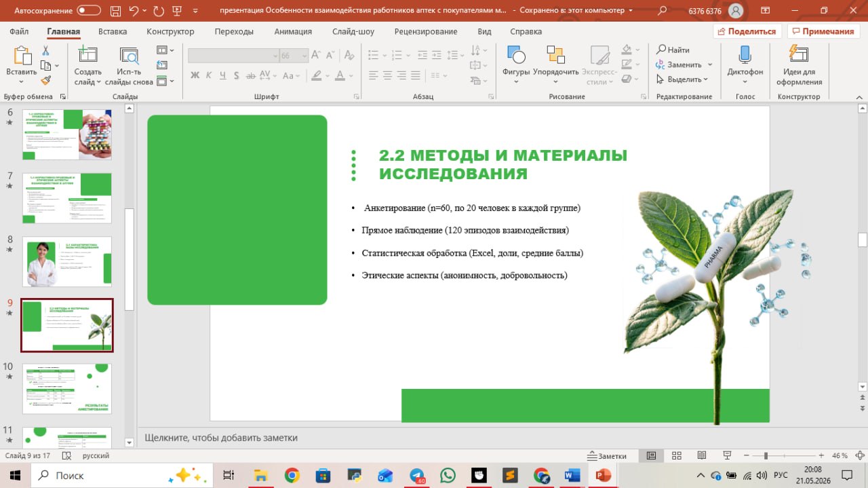
Task: Open WhatsApp from the taskbar
Action: [x=448, y=475]
